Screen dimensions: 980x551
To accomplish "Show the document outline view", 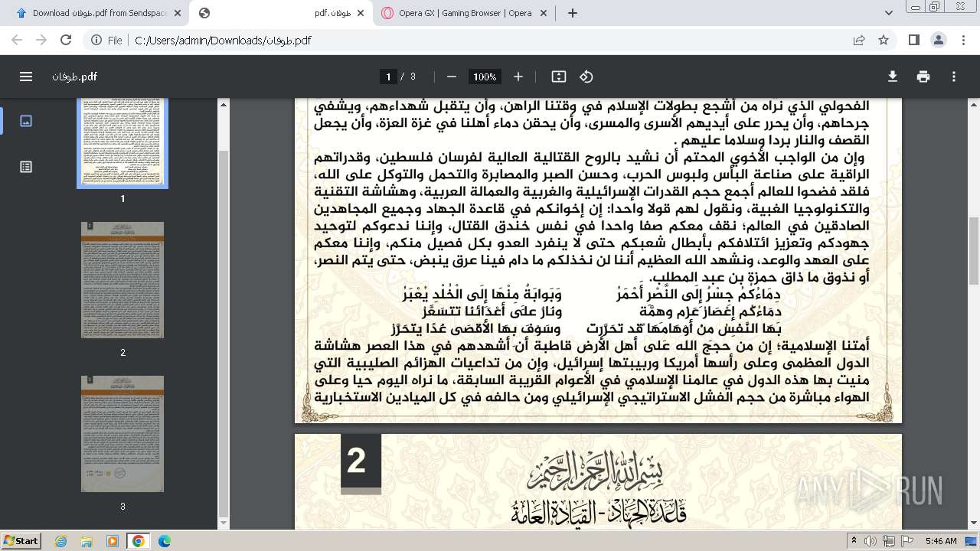I will tap(26, 167).
